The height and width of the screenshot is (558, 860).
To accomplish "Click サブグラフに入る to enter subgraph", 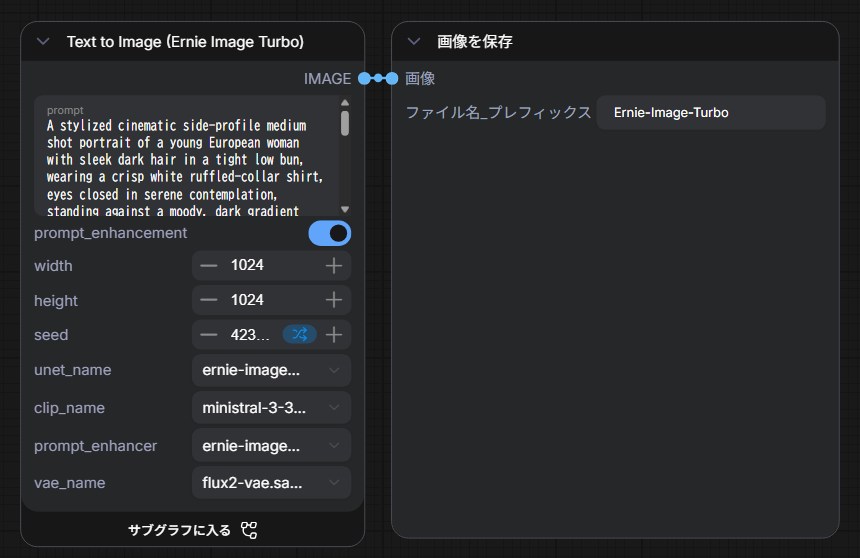I will click(179, 530).
